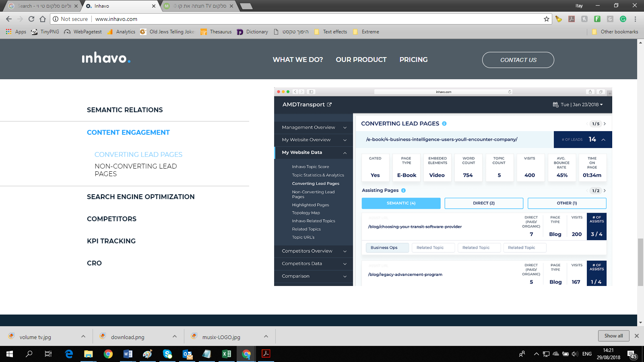Open the SEMANTIC RELATIONS section
This screenshot has height=362, width=644.
point(125,110)
